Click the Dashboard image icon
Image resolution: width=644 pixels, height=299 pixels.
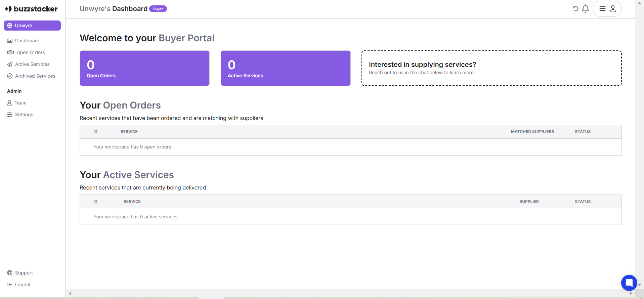click(x=10, y=41)
